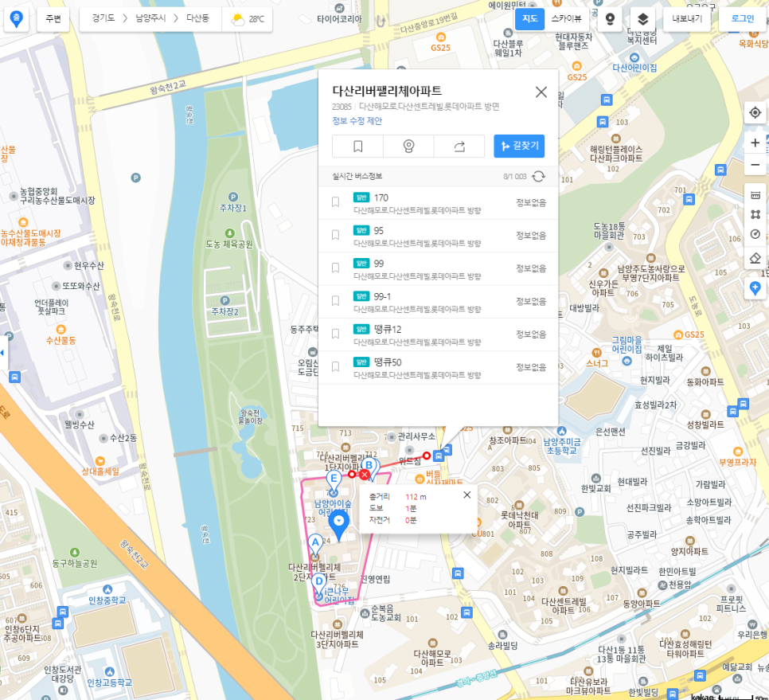The image size is (769, 700).
Task: Click the 동구하늘공원 park label
Action: point(75,563)
